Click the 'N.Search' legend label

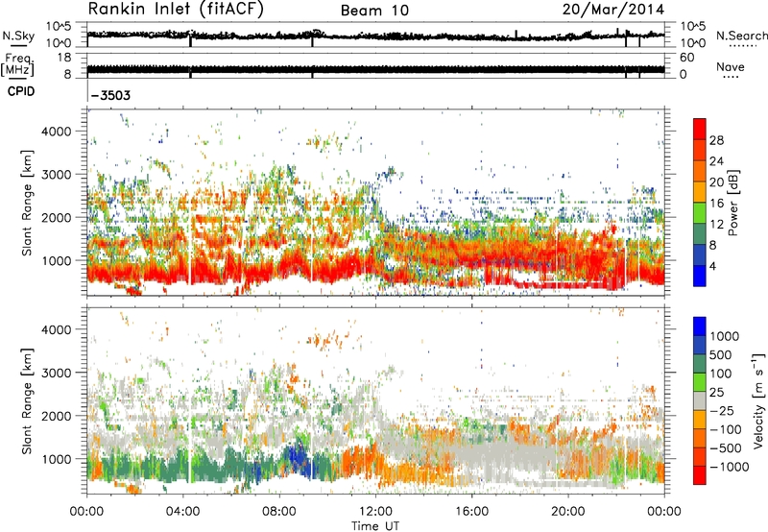point(741,36)
